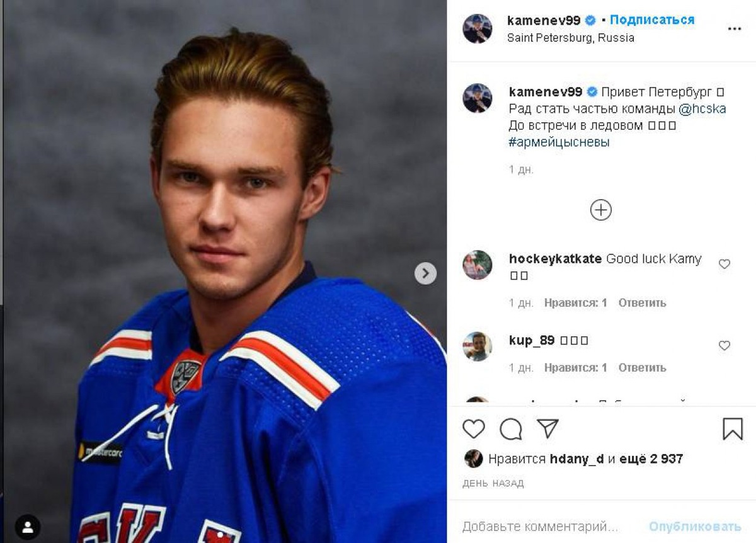756x543 pixels.
Task: Open post options via the three-dot icon
Action: tap(733, 28)
